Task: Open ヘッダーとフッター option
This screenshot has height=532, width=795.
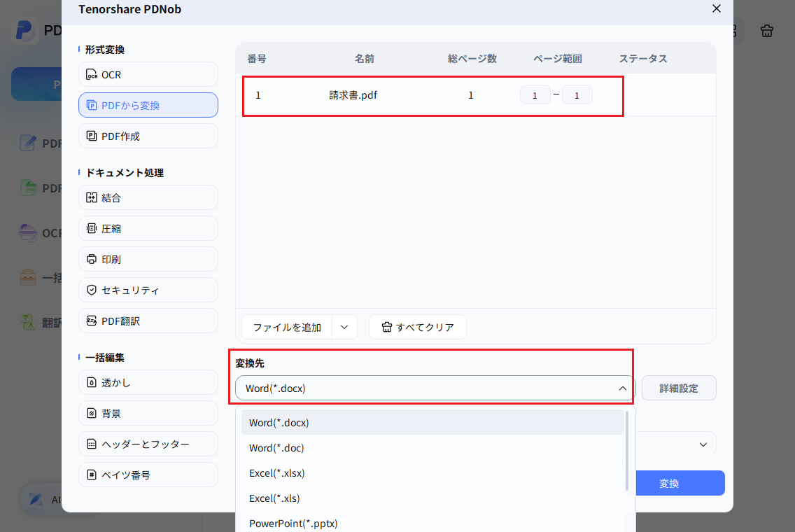Action: click(148, 444)
